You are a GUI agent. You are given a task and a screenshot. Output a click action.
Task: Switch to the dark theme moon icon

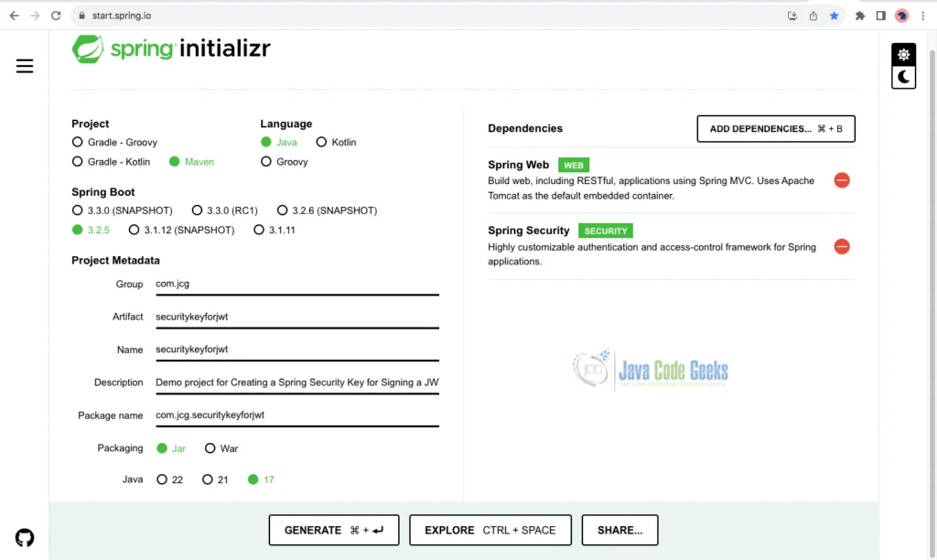(903, 77)
